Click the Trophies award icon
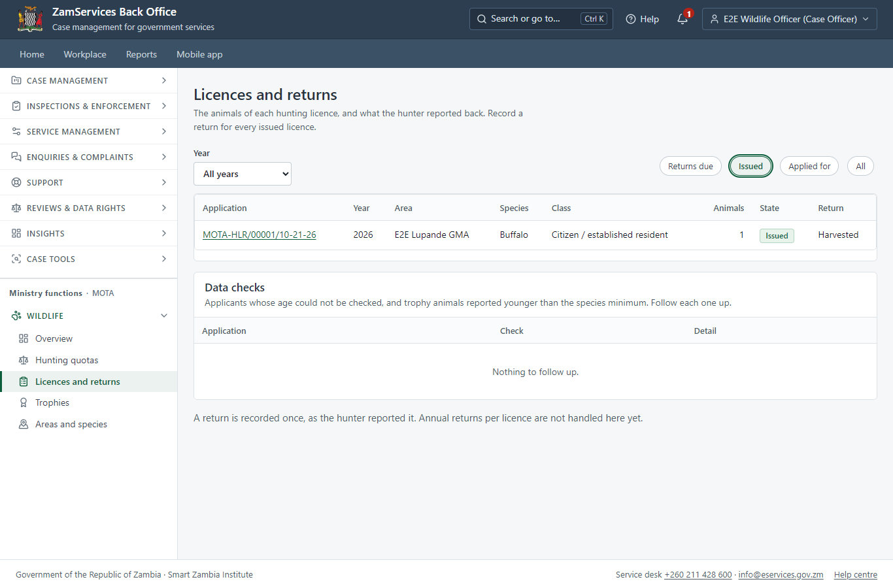The image size is (893, 588). click(x=24, y=402)
